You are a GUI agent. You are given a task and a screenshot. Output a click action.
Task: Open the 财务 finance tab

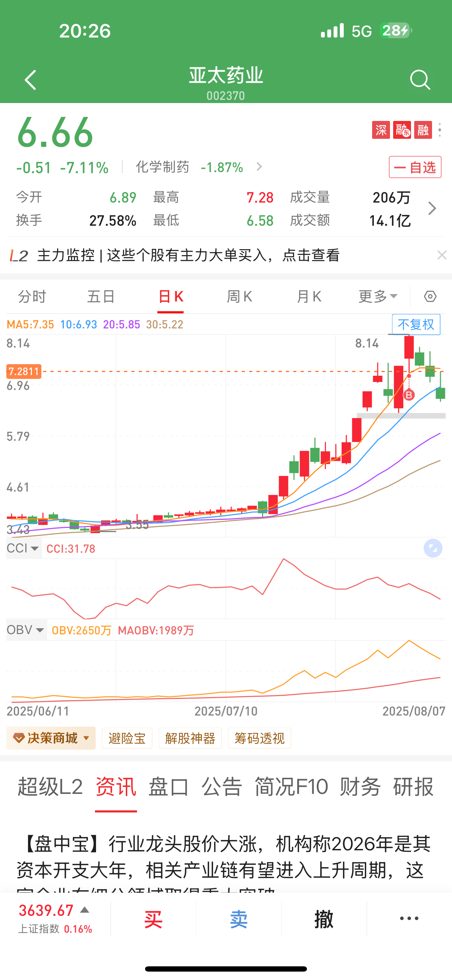click(x=360, y=787)
